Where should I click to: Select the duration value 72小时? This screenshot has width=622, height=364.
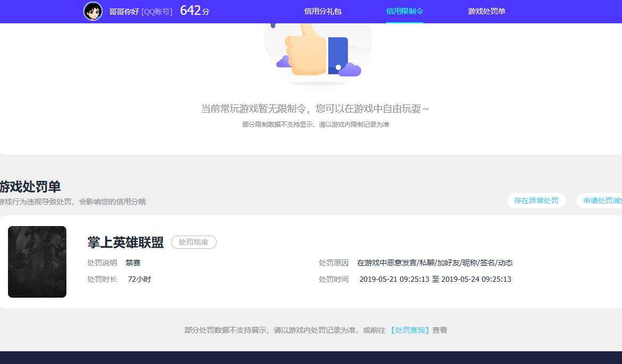(x=139, y=279)
